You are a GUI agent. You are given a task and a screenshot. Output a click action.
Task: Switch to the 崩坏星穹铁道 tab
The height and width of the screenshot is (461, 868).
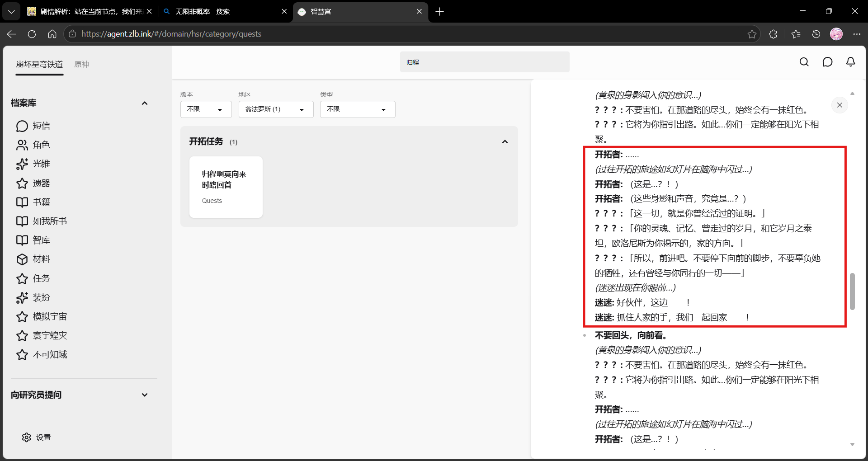39,64
